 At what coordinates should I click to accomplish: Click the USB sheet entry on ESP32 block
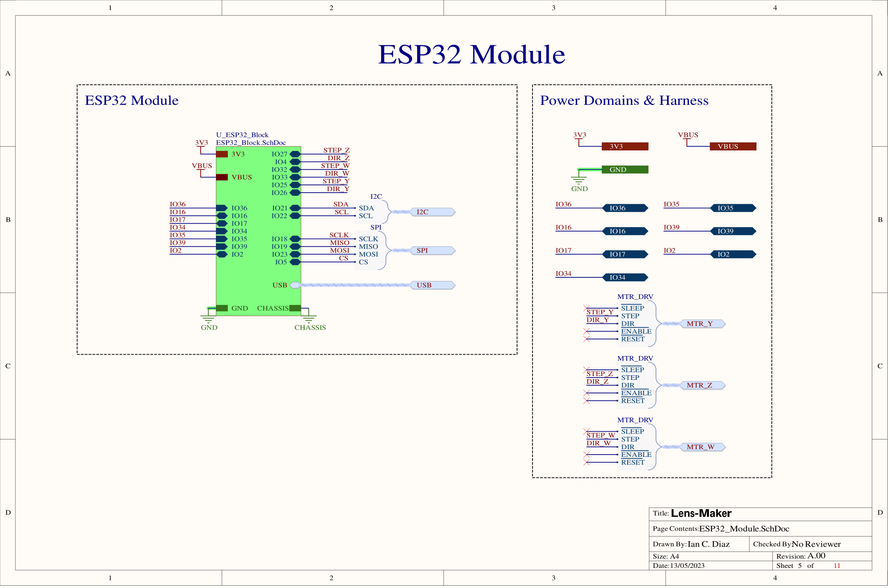[295, 285]
